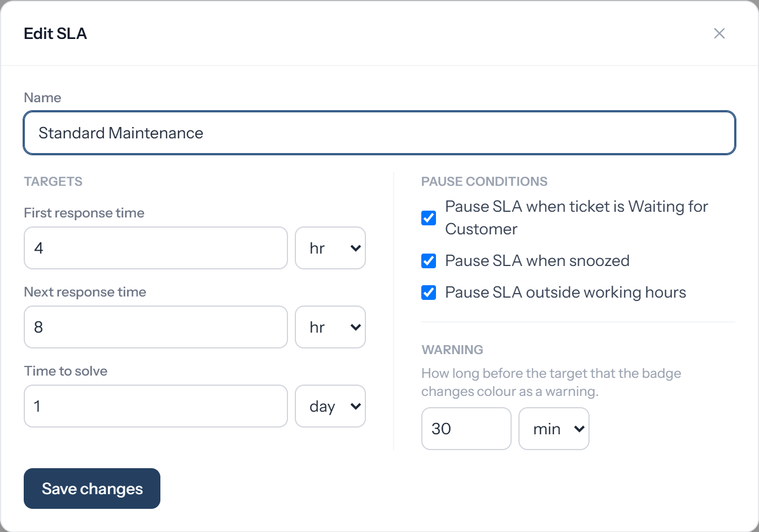Click the 'WARNING' section heading
This screenshot has width=759, height=532.
click(x=452, y=350)
